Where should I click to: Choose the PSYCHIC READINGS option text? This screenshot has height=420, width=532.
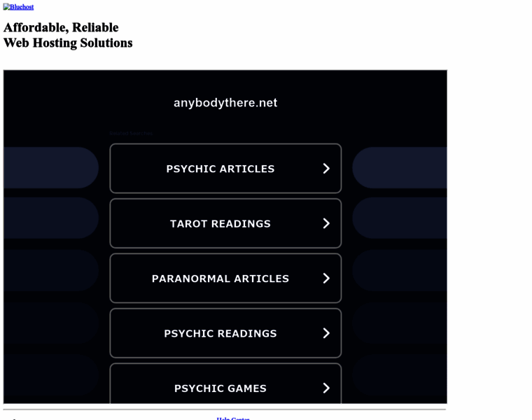[x=220, y=333]
